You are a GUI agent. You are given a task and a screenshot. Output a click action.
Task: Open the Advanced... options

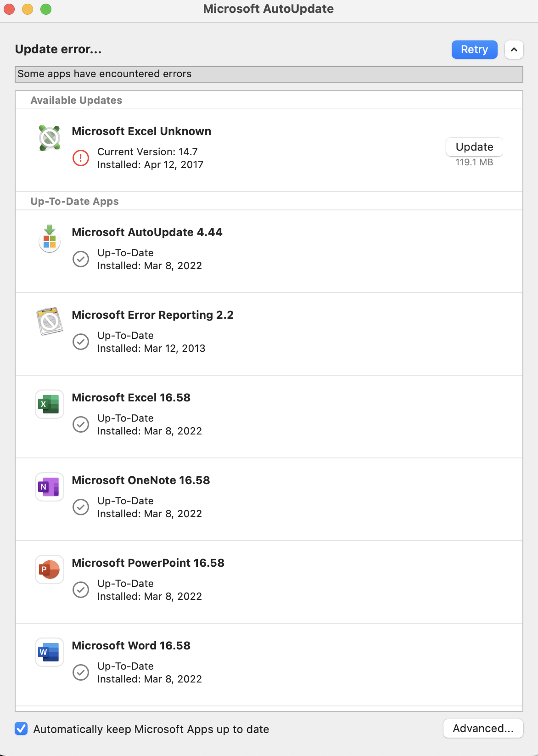[x=483, y=728]
